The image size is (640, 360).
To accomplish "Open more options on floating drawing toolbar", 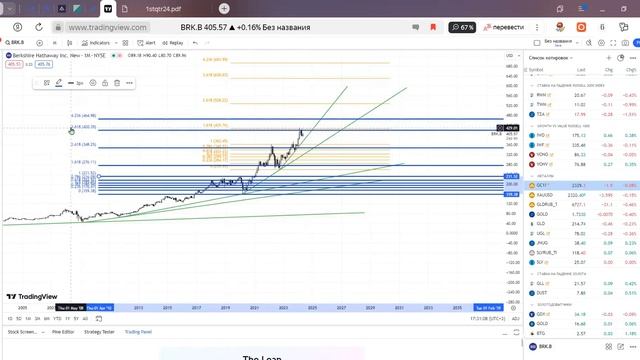I will point(129,83).
